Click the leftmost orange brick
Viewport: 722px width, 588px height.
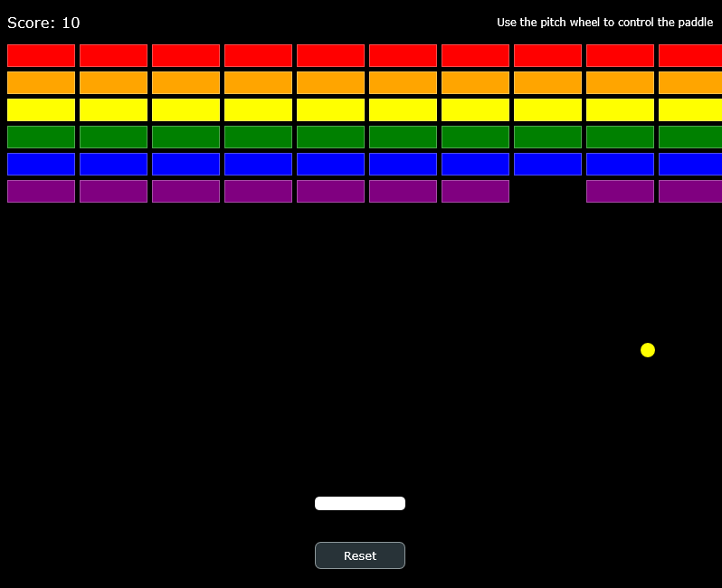(41, 82)
